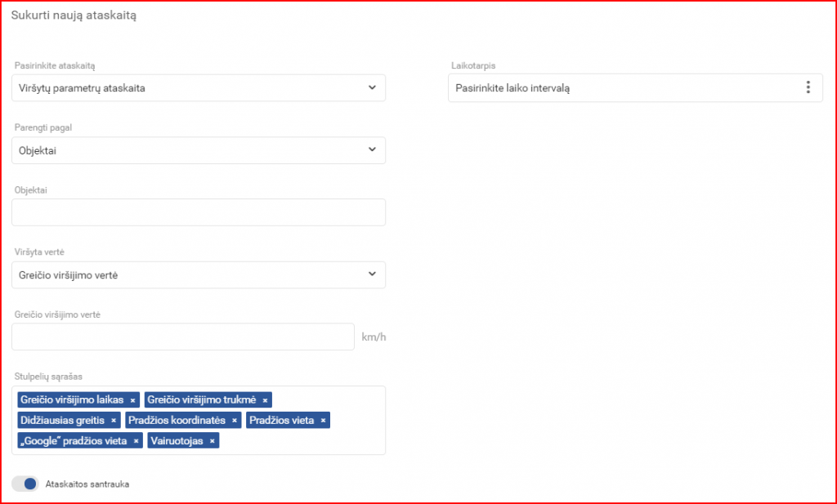Click the Pasirinkite ataskaitą label
The image size is (837, 504).
[x=55, y=65]
